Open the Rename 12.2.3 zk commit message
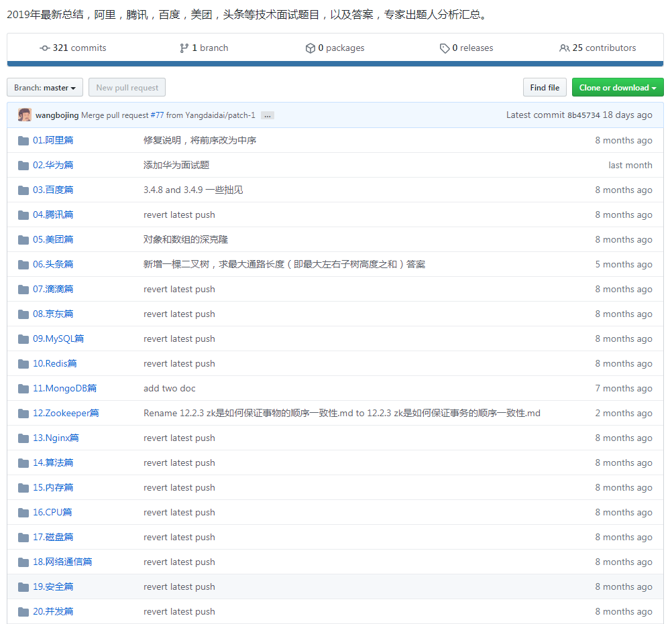 (341, 414)
